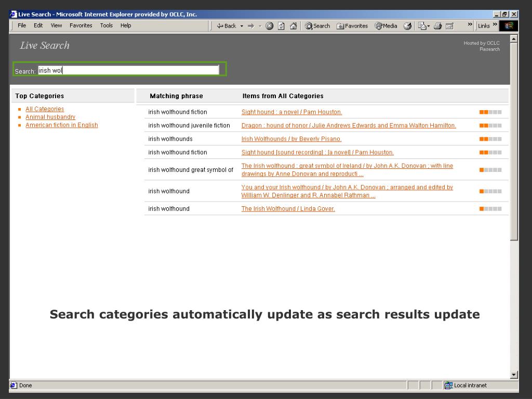The width and height of the screenshot is (532, 399).
Task: Click Hosted by OCLC Research text
Action: pyautogui.click(x=482, y=46)
